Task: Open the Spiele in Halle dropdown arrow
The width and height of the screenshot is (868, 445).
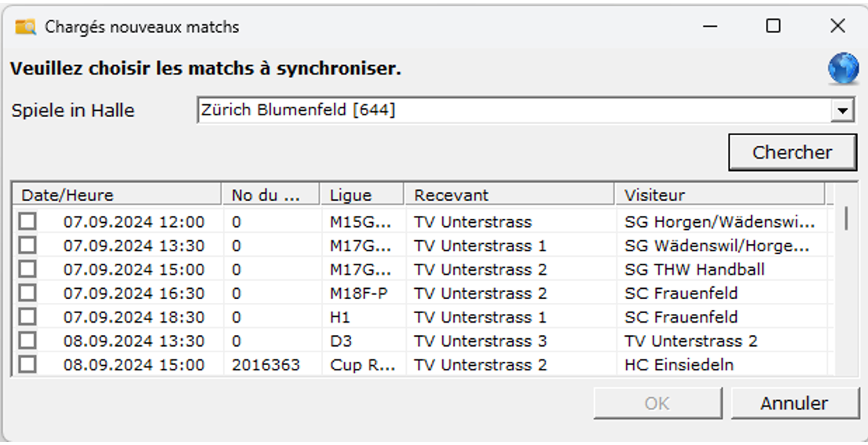Action: (x=843, y=110)
